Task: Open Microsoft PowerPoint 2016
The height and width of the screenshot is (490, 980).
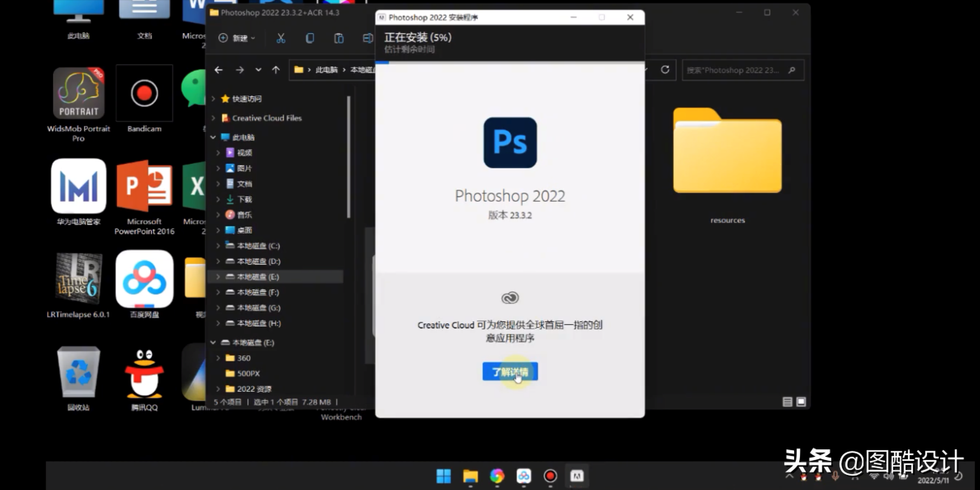Action: [144, 187]
